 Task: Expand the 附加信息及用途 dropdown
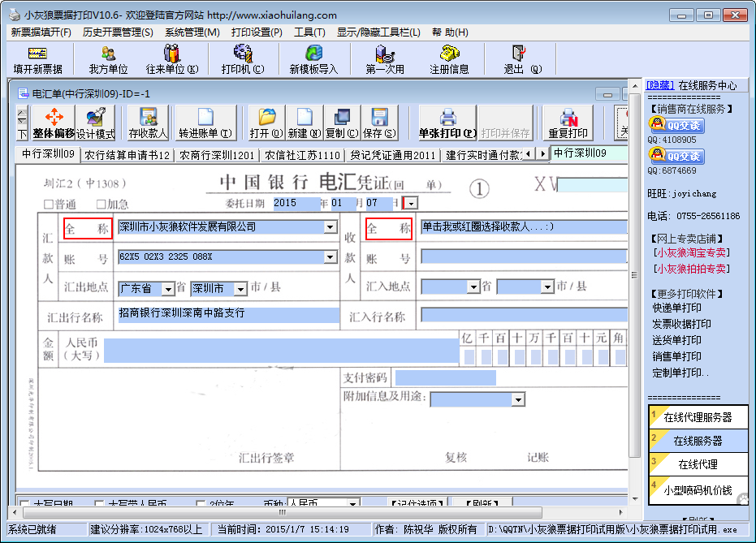tap(517, 399)
